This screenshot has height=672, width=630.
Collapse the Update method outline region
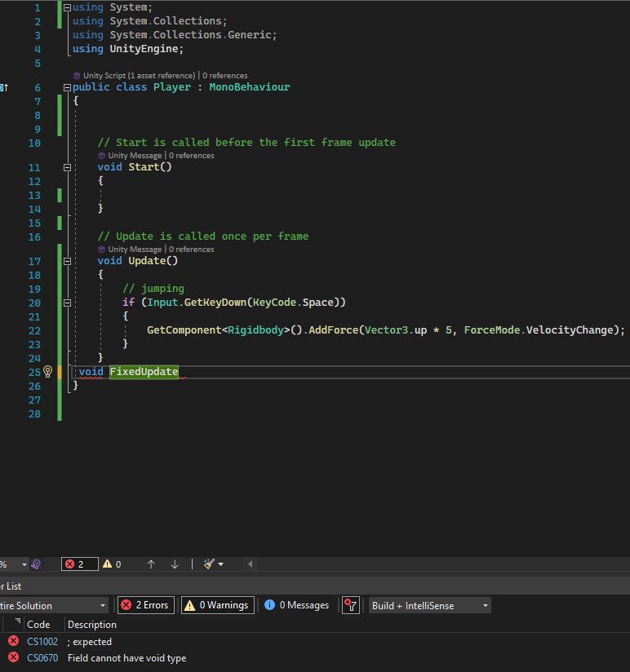coord(67,261)
